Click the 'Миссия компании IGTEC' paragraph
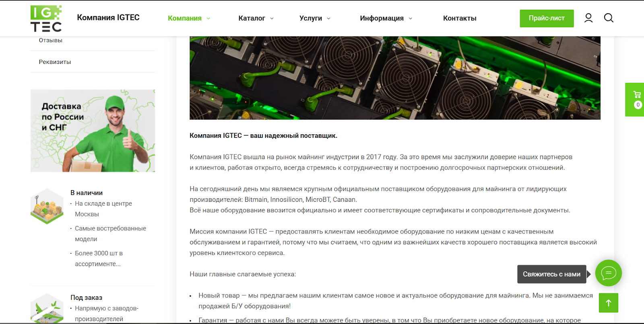This screenshot has width=644, height=324. pyautogui.click(x=393, y=242)
